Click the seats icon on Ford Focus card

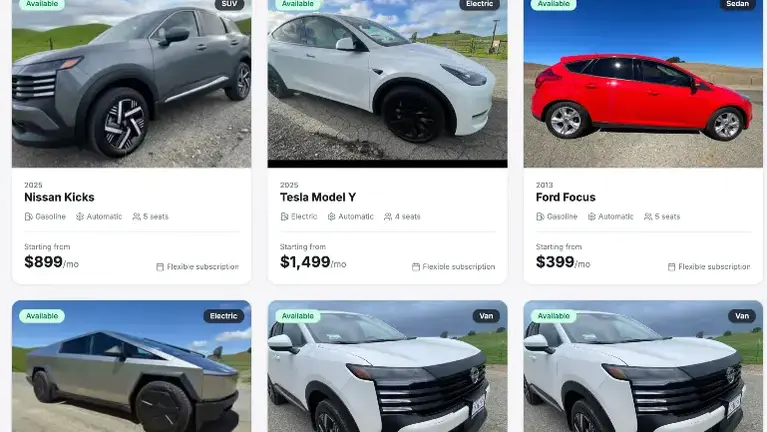[x=648, y=216]
